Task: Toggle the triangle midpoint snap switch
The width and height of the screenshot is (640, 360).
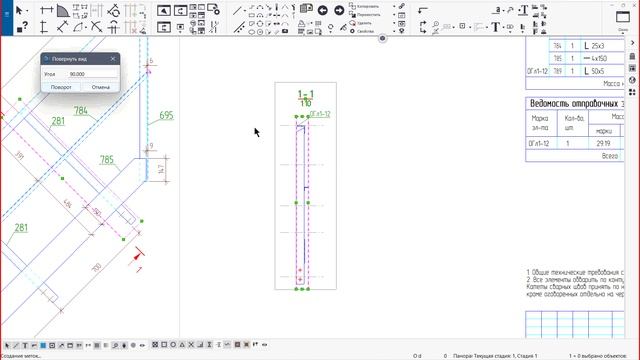Action: pyautogui.click(x=182, y=345)
